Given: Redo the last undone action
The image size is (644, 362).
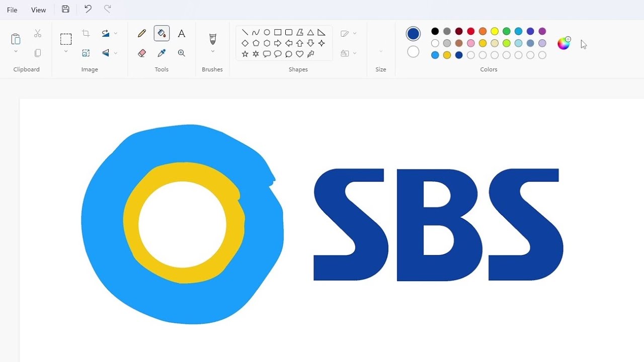Looking at the screenshot, I should [107, 9].
